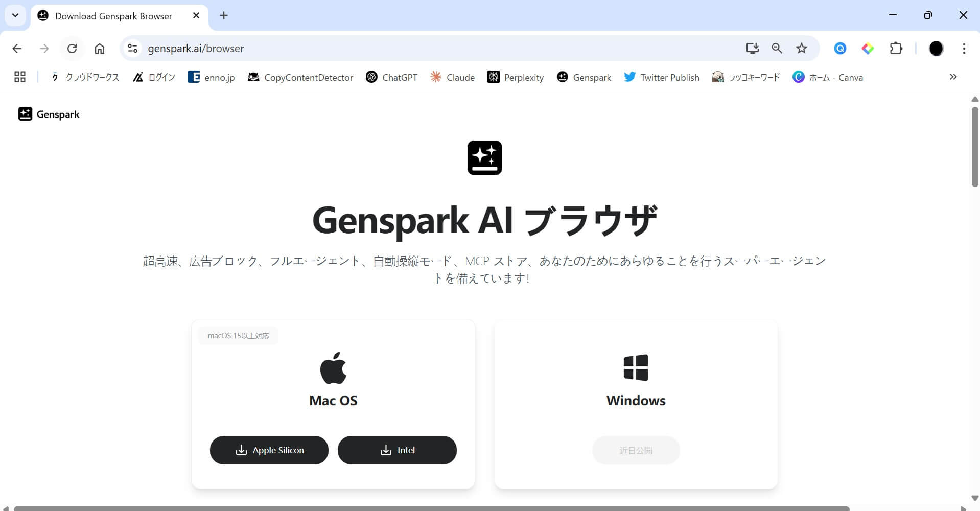Download the Apple Silicon version
Viewport: 980px width, 511px height.
pyautogui.click(x=269, y=450)
